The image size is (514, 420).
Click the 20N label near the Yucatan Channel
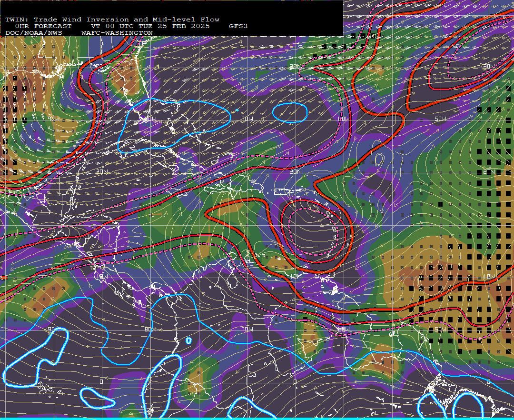[102, 171]
